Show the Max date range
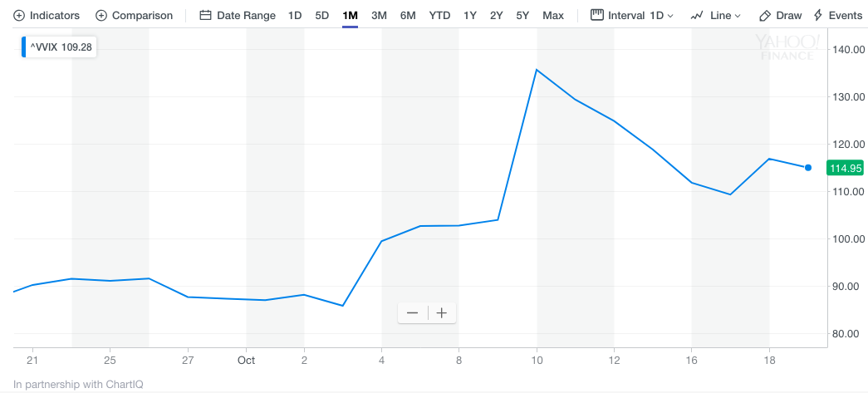 pyautogui.click(x=552, y=16)
